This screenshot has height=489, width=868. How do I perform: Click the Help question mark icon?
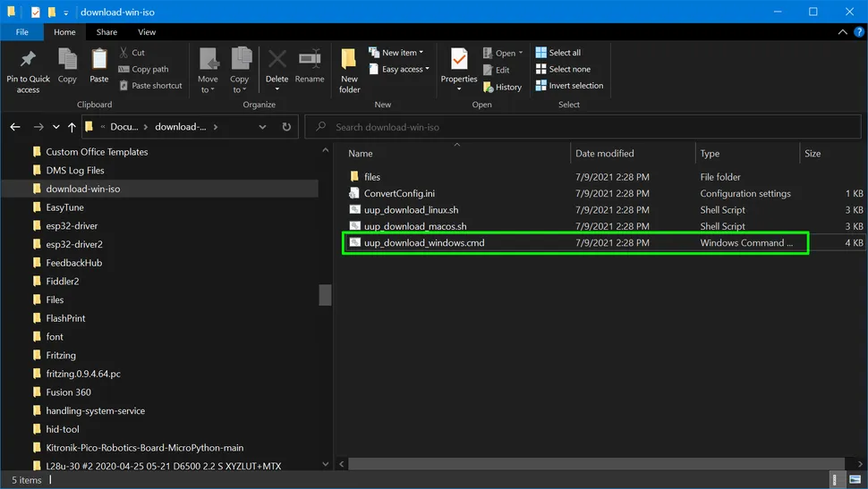click(859, 32)
